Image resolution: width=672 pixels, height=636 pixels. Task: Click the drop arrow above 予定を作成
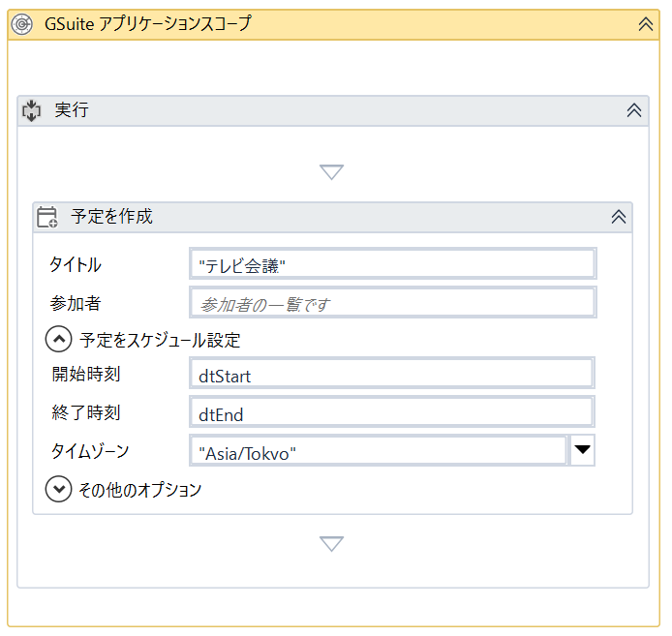(332, 172)
